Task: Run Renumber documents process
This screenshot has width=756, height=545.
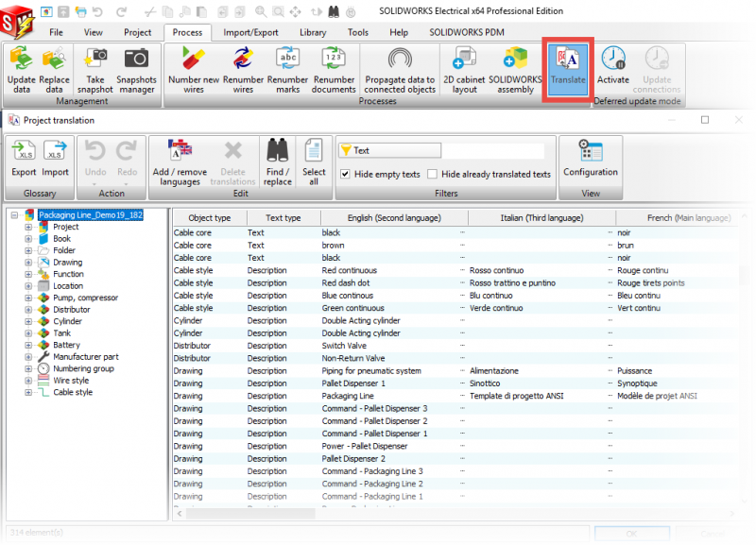Action: click(x=334, y=69)
